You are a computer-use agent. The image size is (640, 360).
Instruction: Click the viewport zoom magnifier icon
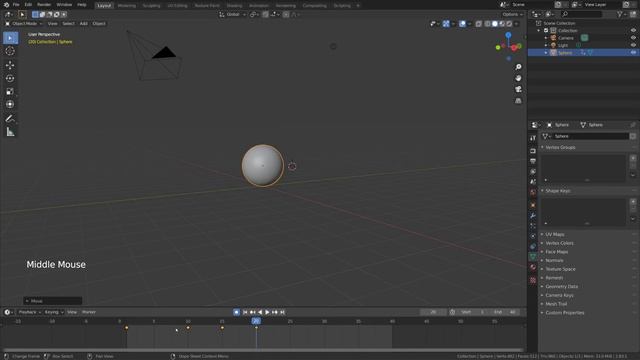518,67
